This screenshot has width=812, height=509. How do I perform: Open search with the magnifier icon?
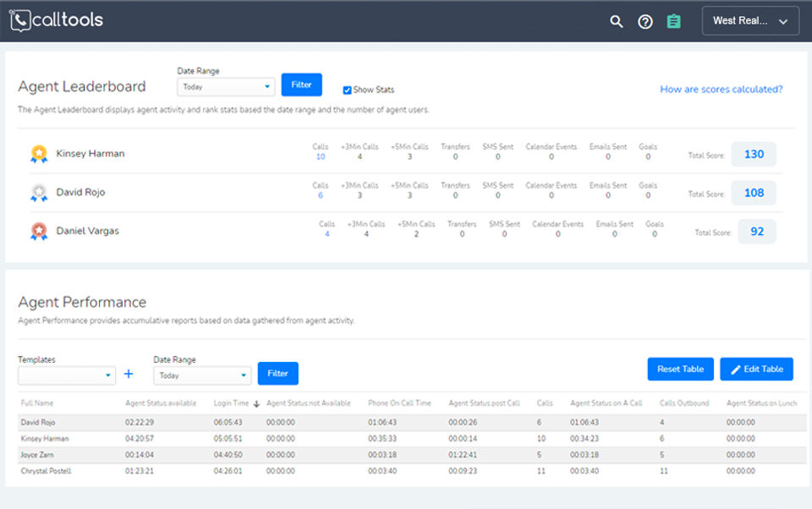tap(617, 22)
